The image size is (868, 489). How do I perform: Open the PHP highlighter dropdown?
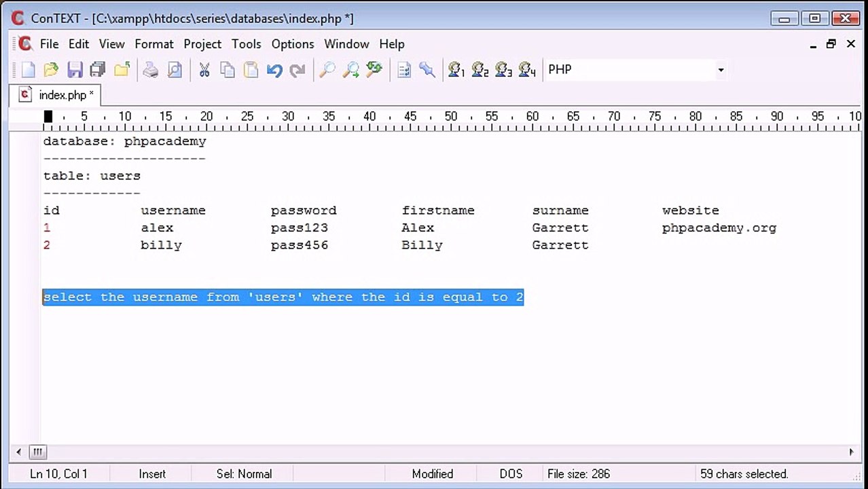(721, 69)
